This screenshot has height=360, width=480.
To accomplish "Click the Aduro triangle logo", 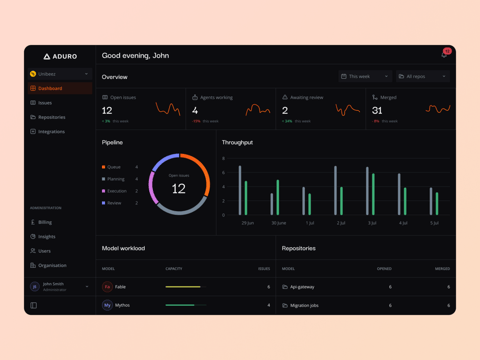I will click(x=47, y=56).
